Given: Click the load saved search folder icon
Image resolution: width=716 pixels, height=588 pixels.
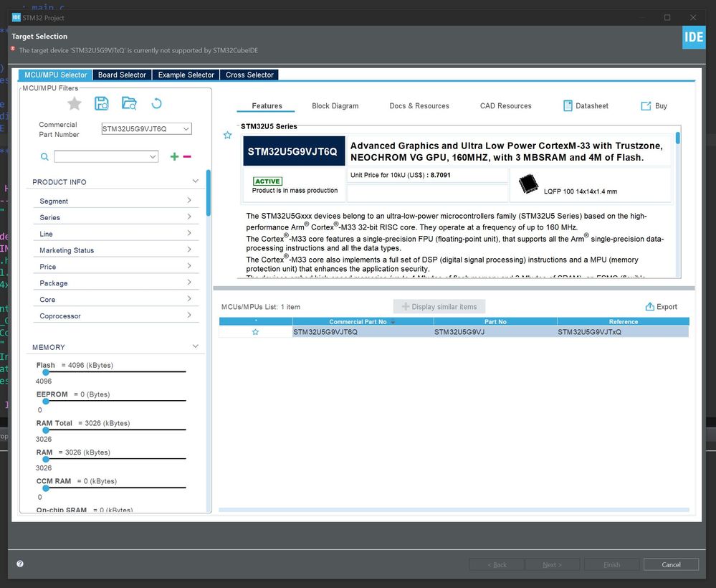Looking at the screenshot, I should click(x=129, y=104).
